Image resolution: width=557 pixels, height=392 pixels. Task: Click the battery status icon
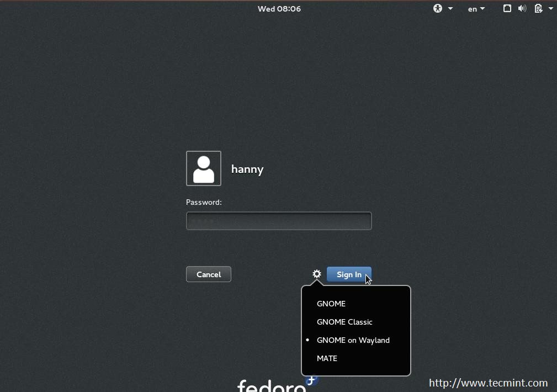pyautogui.click(x=537, y=8)
